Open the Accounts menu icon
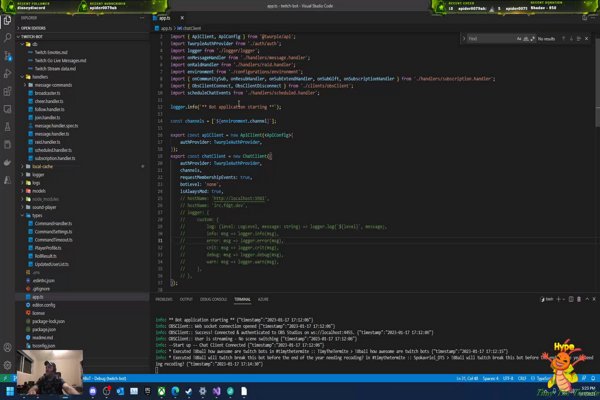Screen dimensions: 600x400 pyautogui.click(x=7, y=348)
